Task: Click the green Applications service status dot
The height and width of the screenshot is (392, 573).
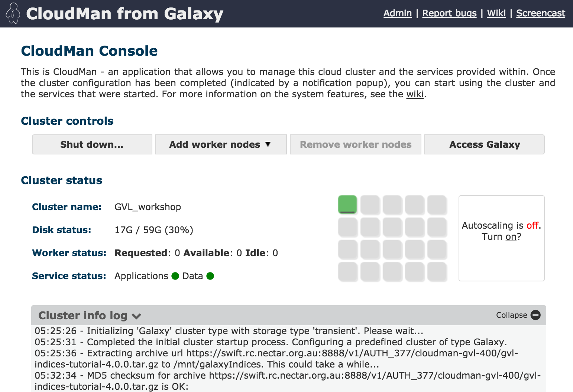Action: [x=175, y=276]
